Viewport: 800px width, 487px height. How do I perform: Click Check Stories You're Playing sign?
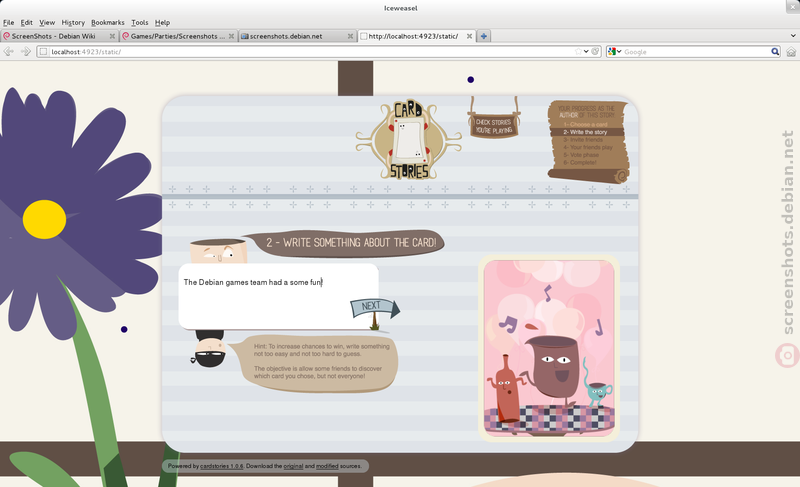pos(493,126)
